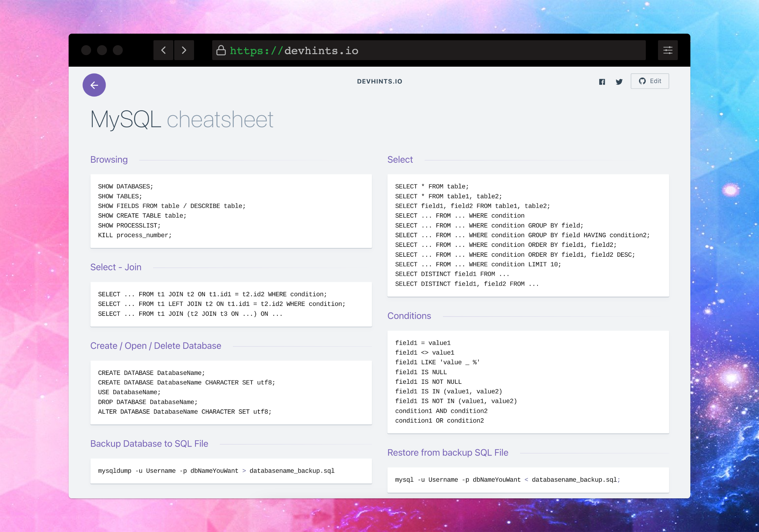Jump to the Select - Join heading
The image size is (759, 532).
(116, 267)
